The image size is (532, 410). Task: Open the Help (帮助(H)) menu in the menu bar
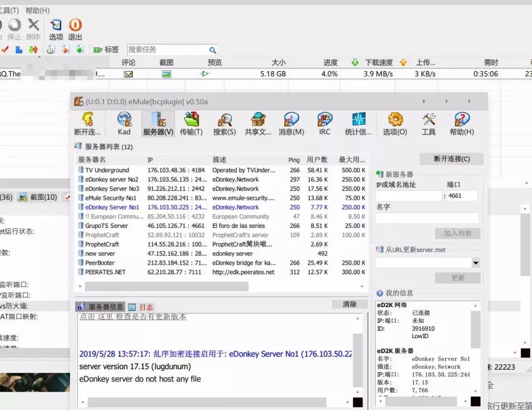(x=37, y=10)
